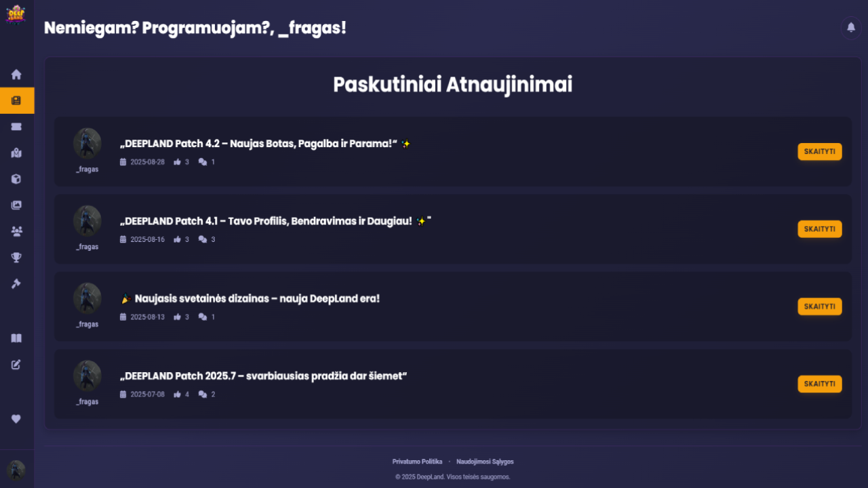Click the user avatar at sidebar bottom
Viewport: 868px width, 488px height.
pyautogui.click(x=16, y=470)
